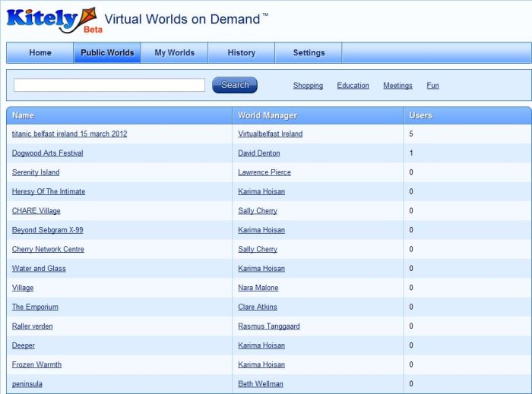Screen dimensions: 532x394
Task: Open the Frozen Warmth world link
Action: pos(36,364)
